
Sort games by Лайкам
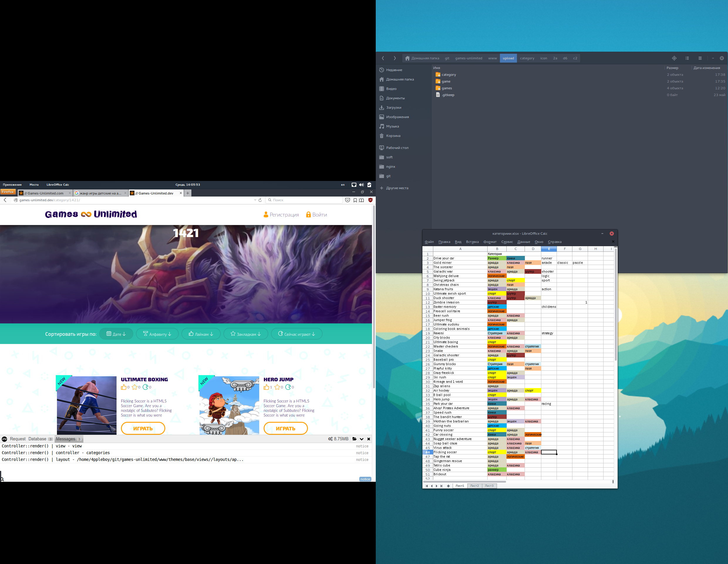pos(201,334)
